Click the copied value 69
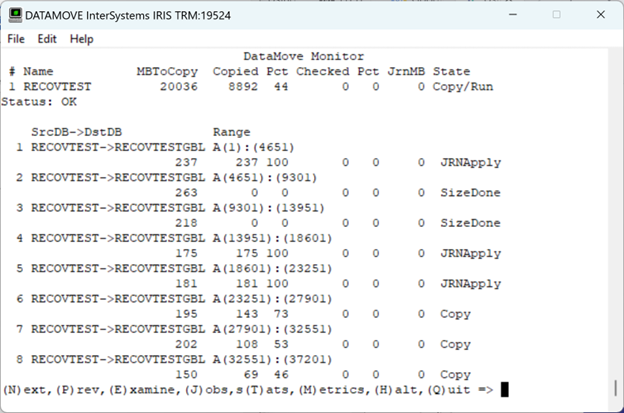The width and height of the screenshot is (624, 413). pyautogui.click(x=251, y=374)
